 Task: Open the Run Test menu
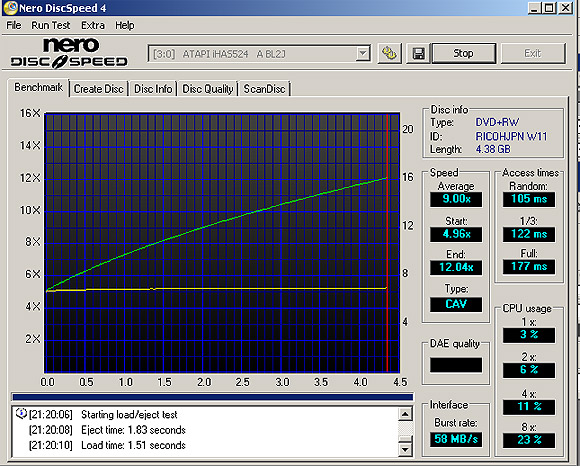point(51,25)
